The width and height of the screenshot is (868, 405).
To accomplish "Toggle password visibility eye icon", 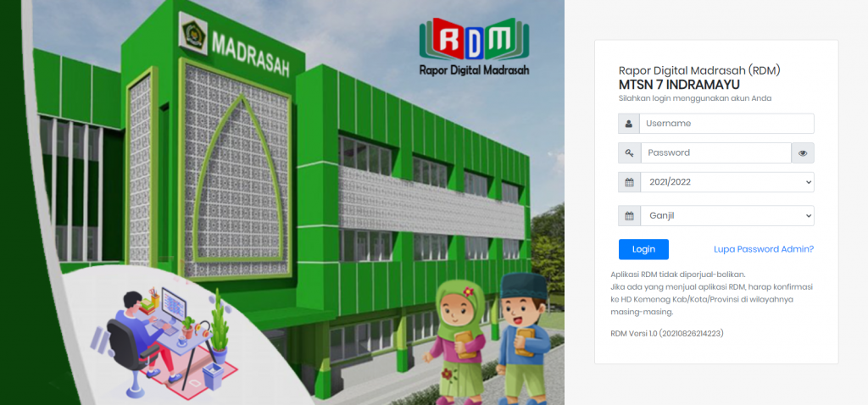I will tap(803, 153).
